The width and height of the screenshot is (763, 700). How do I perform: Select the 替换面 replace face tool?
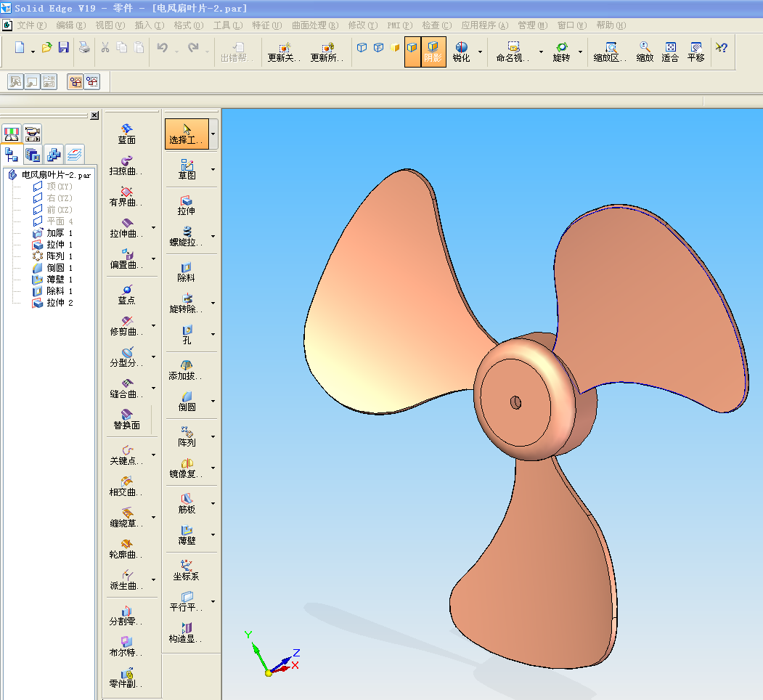pos(127,419)
